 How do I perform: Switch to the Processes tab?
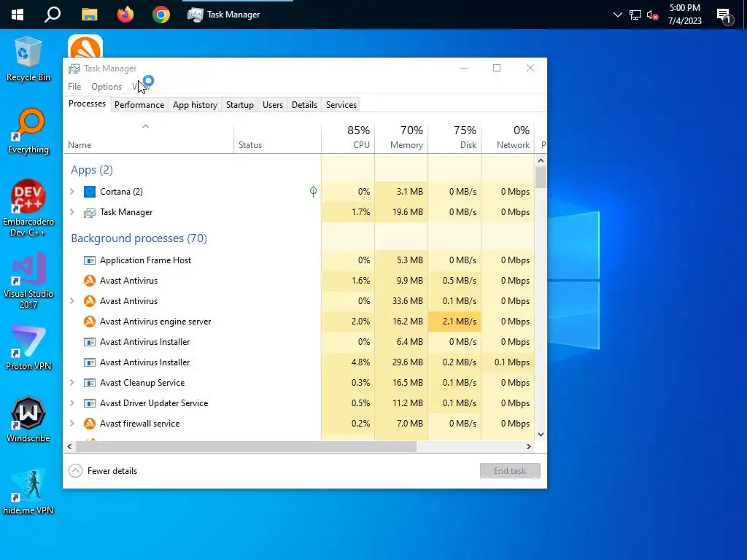87,104
